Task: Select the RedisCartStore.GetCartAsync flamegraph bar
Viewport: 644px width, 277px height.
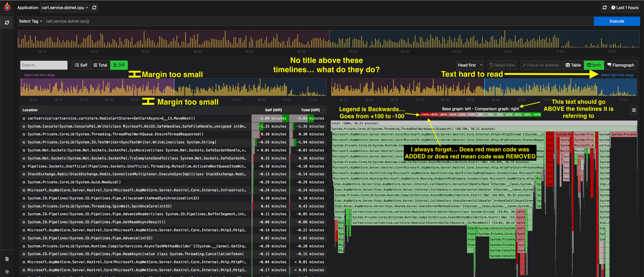Action: (x=433, y=212)
